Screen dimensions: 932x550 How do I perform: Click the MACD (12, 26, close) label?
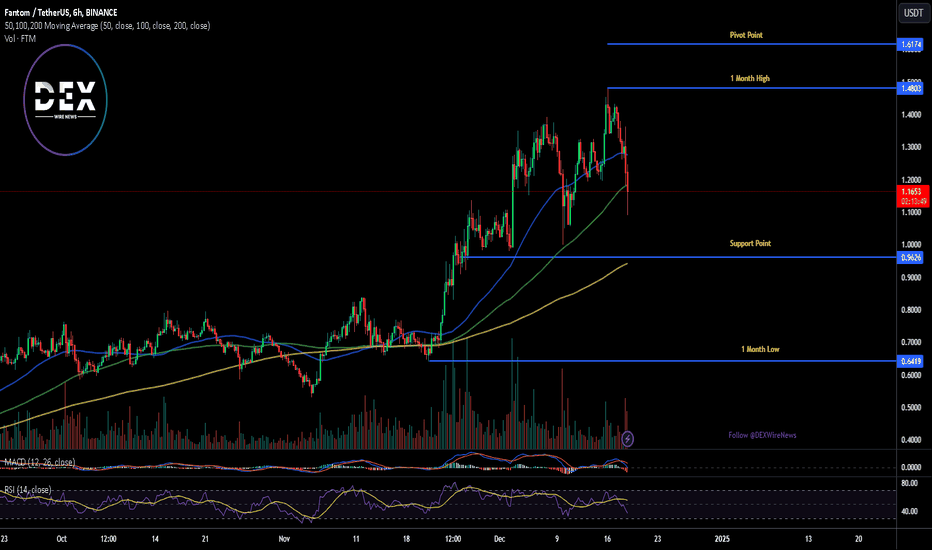(x=39, y=462)
